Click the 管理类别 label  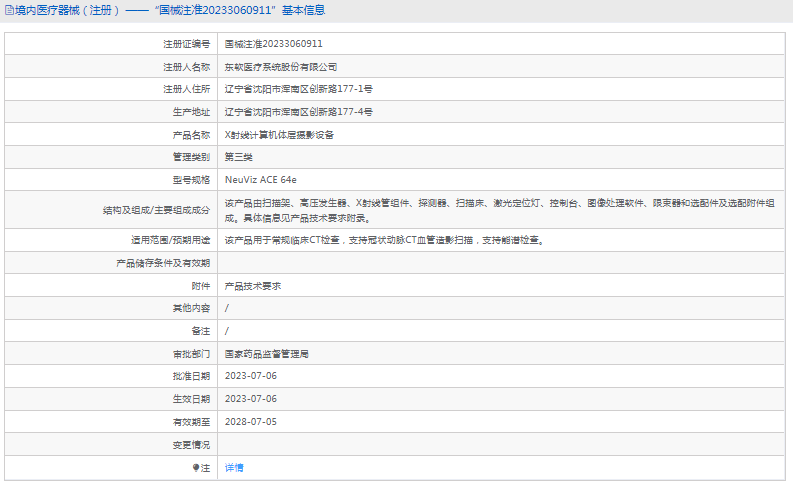(x=191, y=157)
